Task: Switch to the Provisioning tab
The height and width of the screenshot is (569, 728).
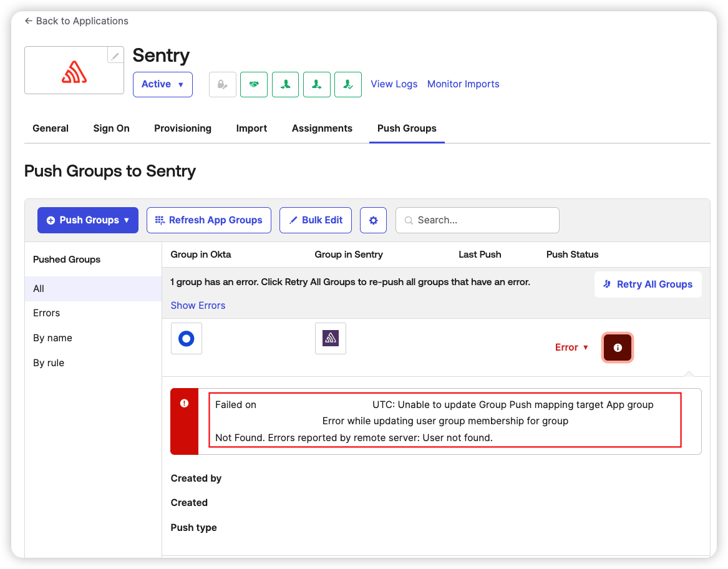Action: point(183,128)
